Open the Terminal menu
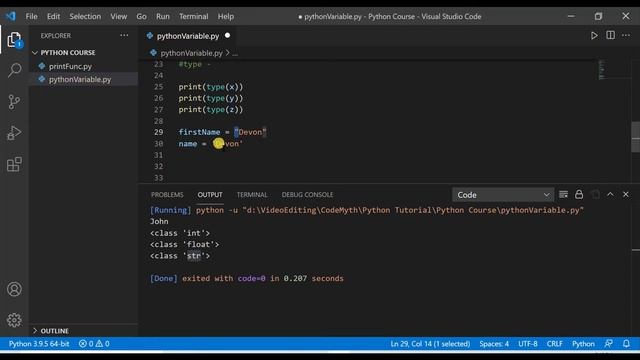The width and height of the screenshot is (640, 360). coord(193,16)
